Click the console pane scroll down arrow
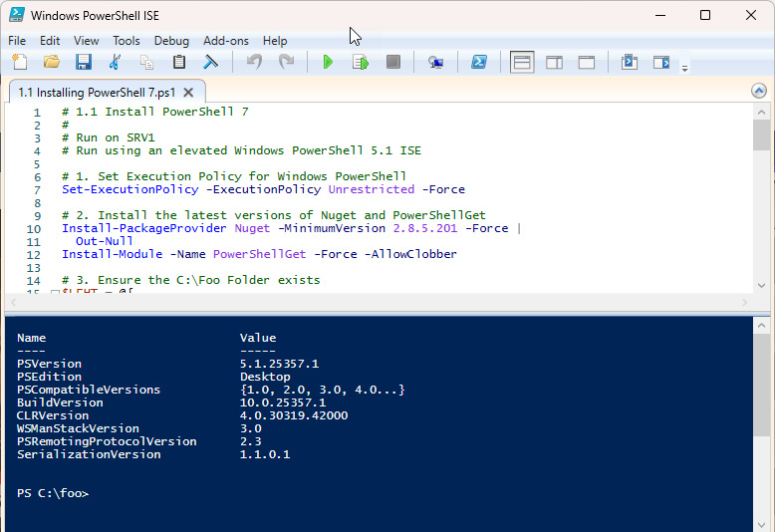Viewport: 775px width, 532px height. coord(761,525)
